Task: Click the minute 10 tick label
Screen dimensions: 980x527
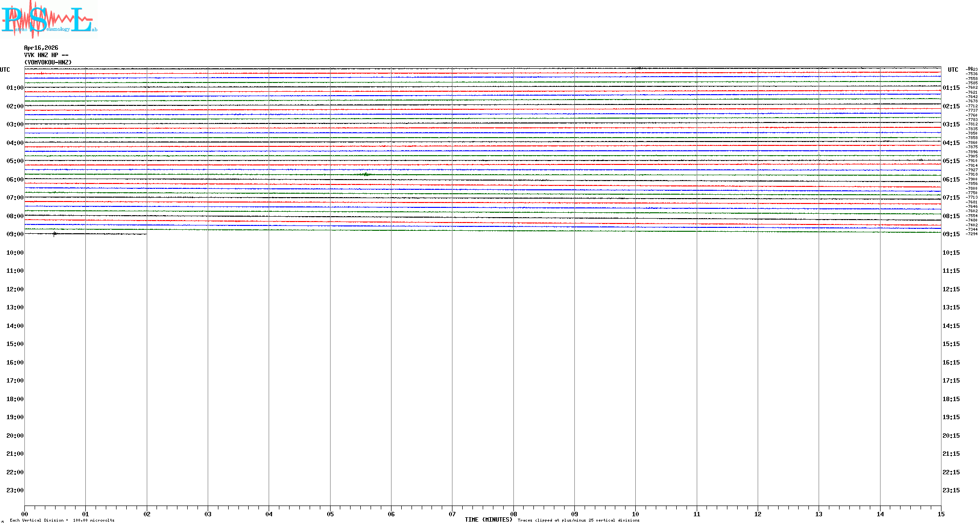Action: click(635, 514)
